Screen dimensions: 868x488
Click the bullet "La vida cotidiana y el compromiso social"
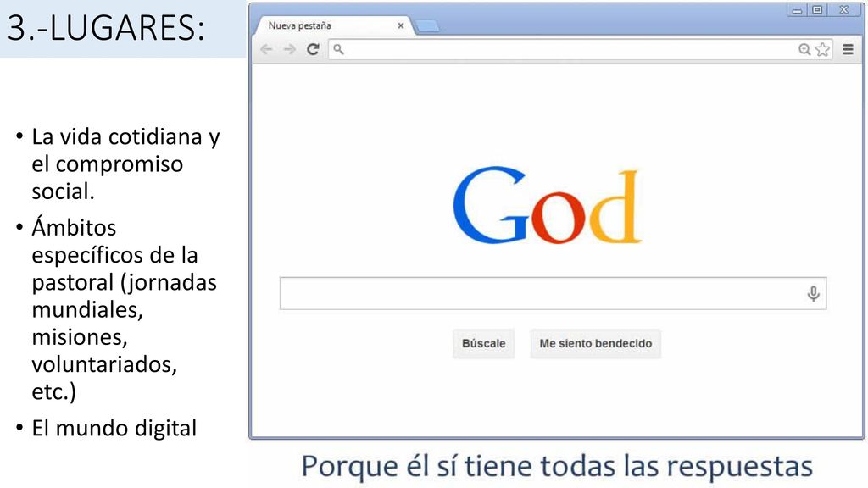click(125, 164)
